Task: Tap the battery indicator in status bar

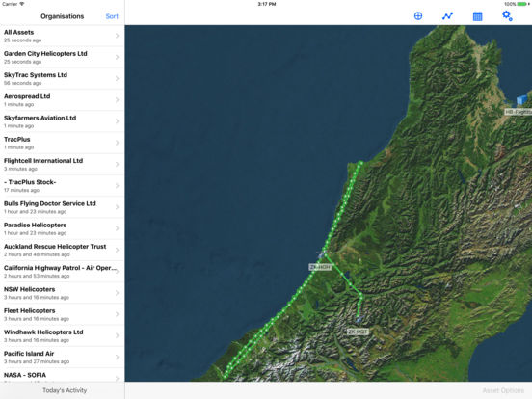Action: [521, 4]
